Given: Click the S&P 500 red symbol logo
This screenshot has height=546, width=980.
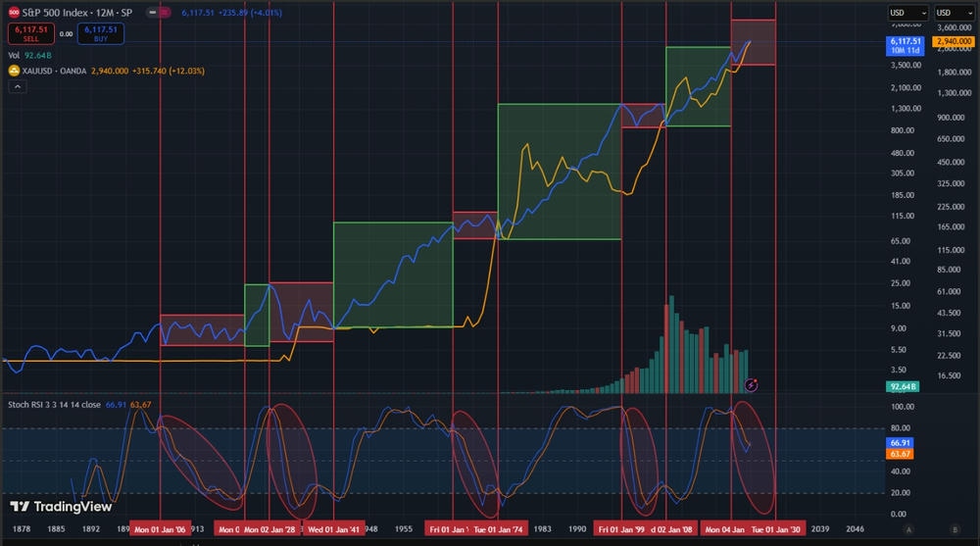Looking at the screenshot, I should [x=14, y=14].
